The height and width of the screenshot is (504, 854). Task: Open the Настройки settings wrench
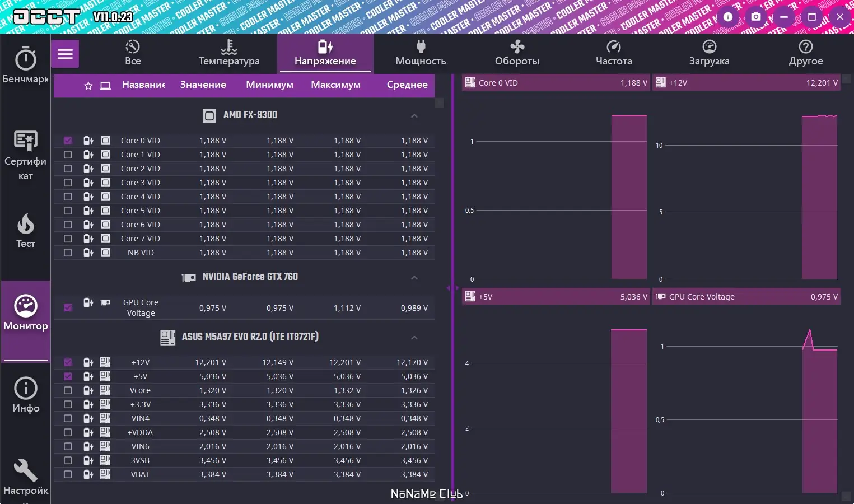point(26,478)
